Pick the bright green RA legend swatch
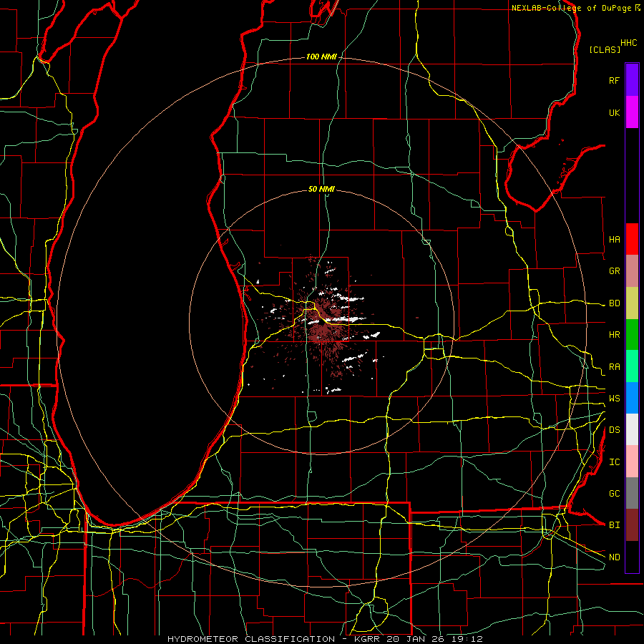The width and height of the screenshot is (644, 644). 632,366
